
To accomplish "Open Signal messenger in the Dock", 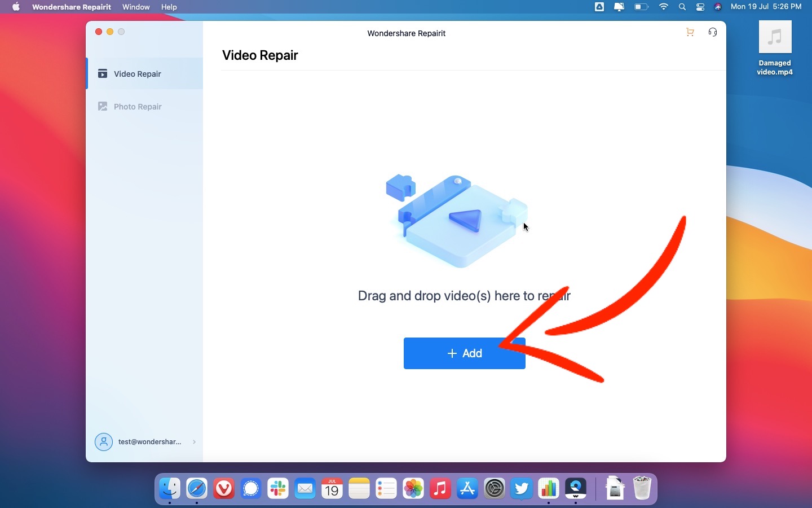I will (251, 488).
